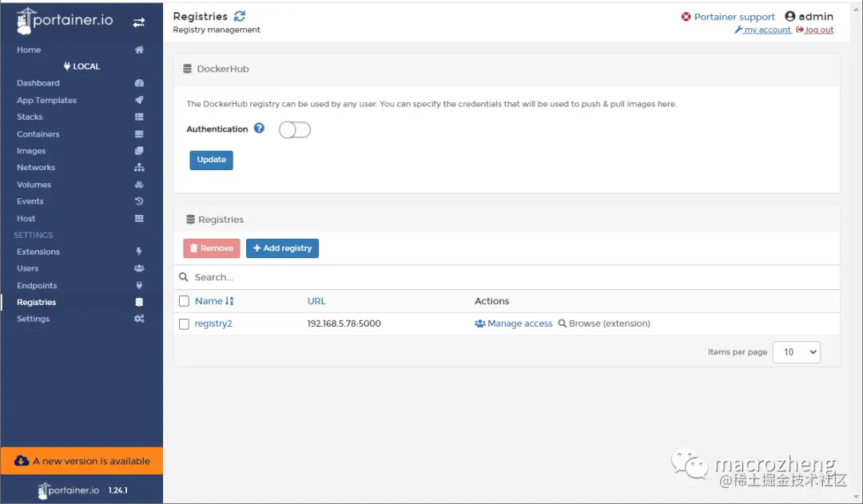Click the App Templates rocket icon
This screenshot has height=504, width=863.
point(139,100)
